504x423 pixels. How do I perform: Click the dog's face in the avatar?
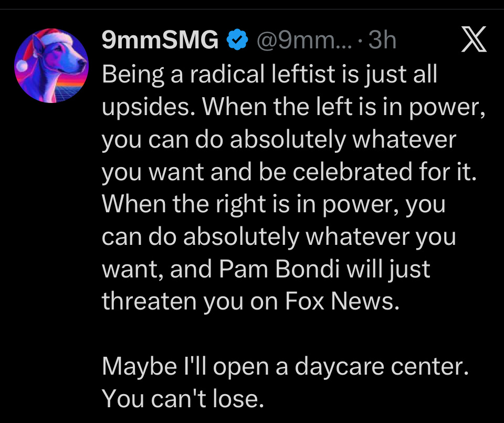[x=69, y=63]
